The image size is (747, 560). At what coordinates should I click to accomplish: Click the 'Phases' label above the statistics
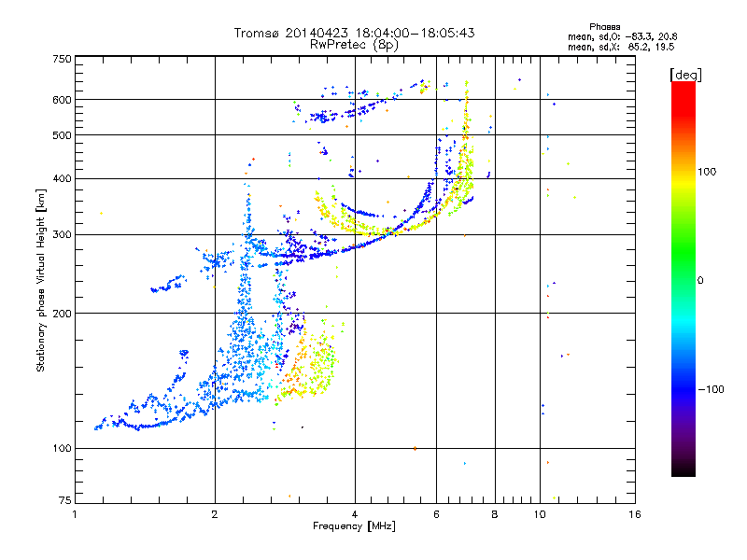pos(604,27)
